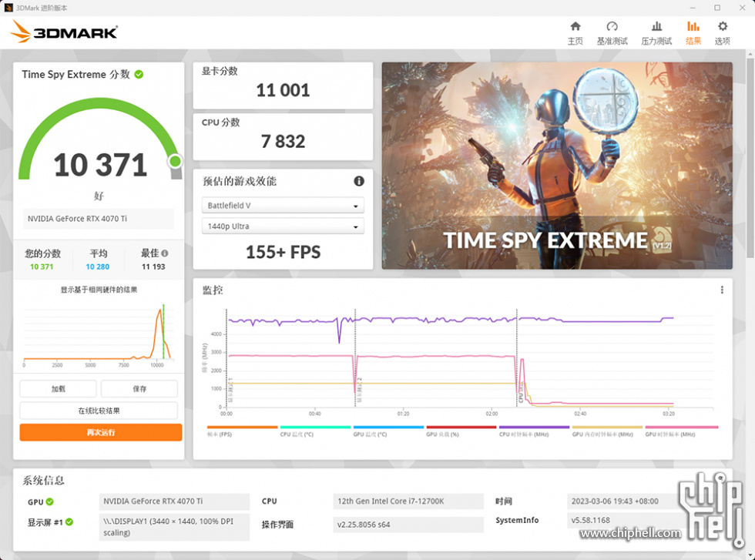Click the vertical scrollbar on the right
This screenshot has height=560, width=755.
(x=750, y=159)
